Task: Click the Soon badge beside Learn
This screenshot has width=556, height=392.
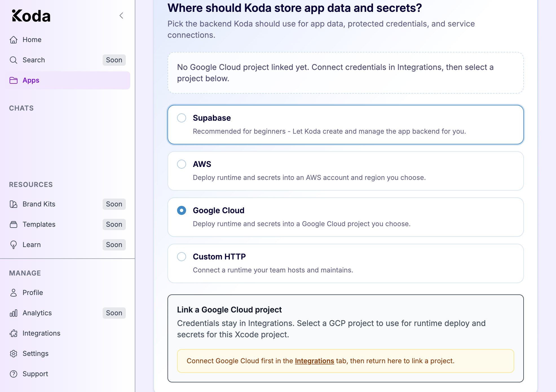Action: coord(114,245)
